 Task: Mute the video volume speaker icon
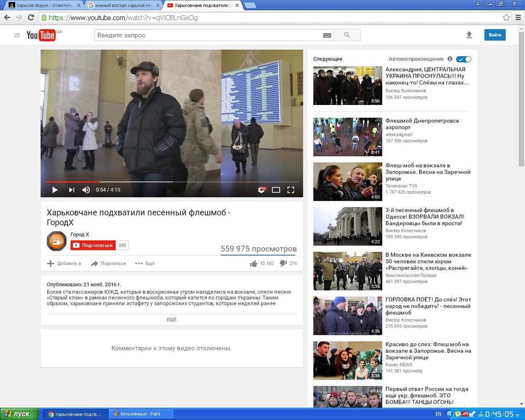(86, 190)
